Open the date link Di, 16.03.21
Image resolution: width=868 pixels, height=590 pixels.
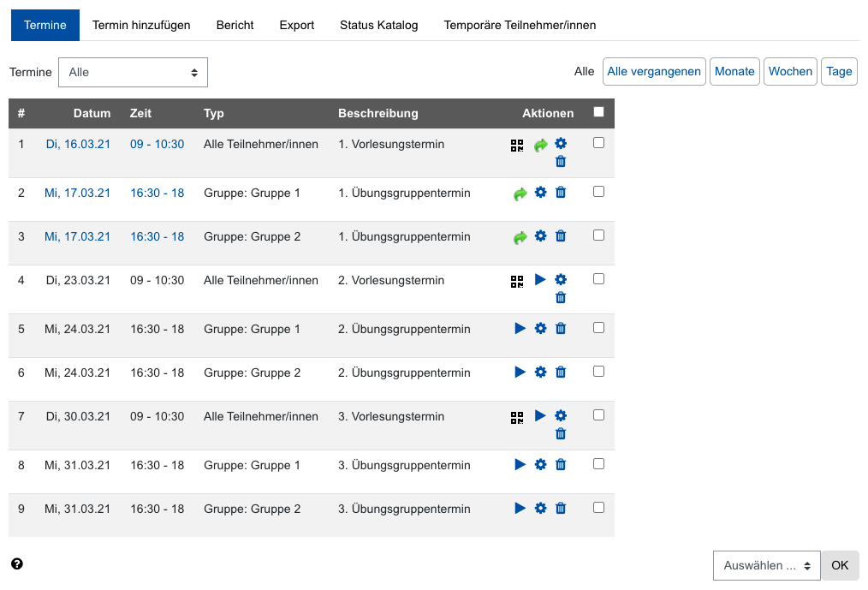coord(78,144)
